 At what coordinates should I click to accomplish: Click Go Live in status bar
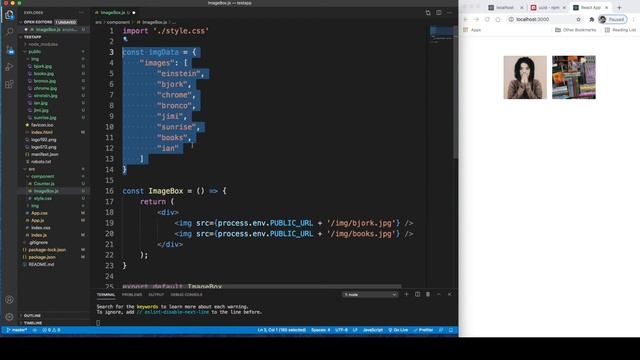click(x=398, y=330)
